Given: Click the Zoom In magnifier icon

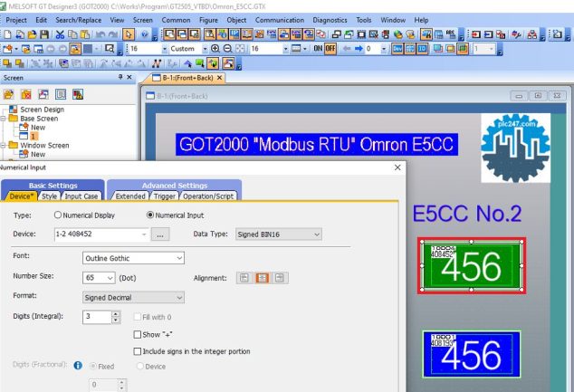Looking at the screenshot, I should coord(215,48).
